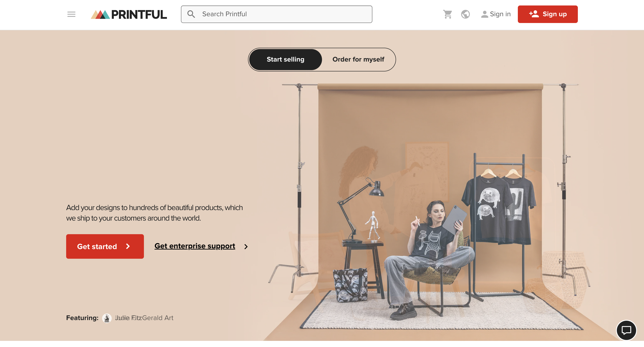The width and height of the screenshot is (644, 347).
Task: Click the Sign in person icon
Action: [485, 14]
